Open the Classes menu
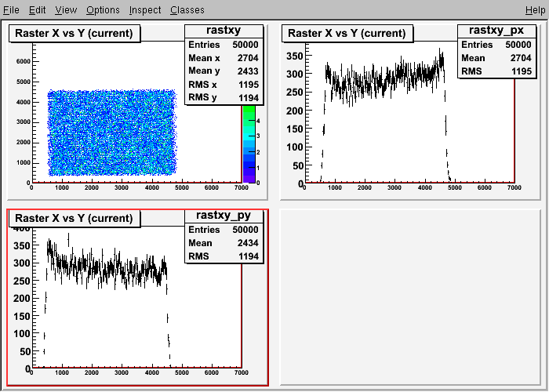The height and width of the screenshot is (392, 549). click(187, 9)
